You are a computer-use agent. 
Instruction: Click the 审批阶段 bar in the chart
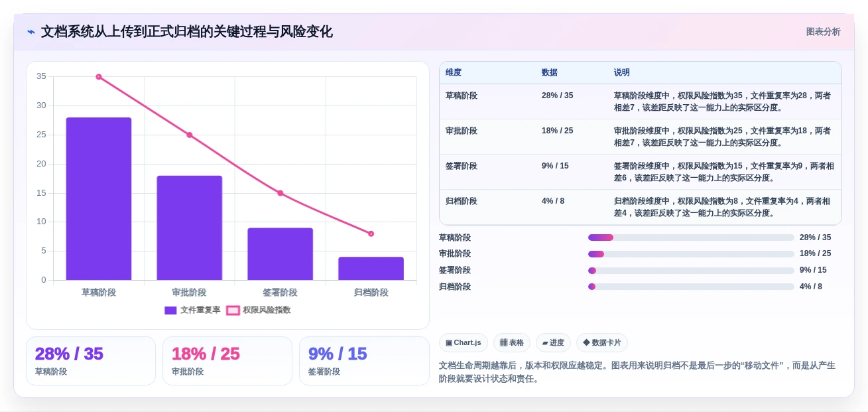click(x=190, y=228)
